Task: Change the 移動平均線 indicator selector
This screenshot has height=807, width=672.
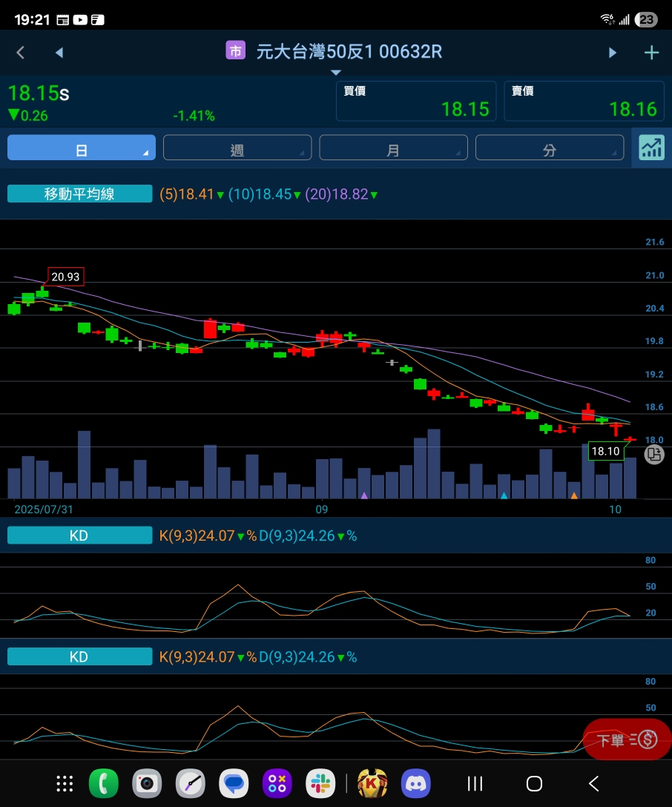Action: (x=79, y=194)
